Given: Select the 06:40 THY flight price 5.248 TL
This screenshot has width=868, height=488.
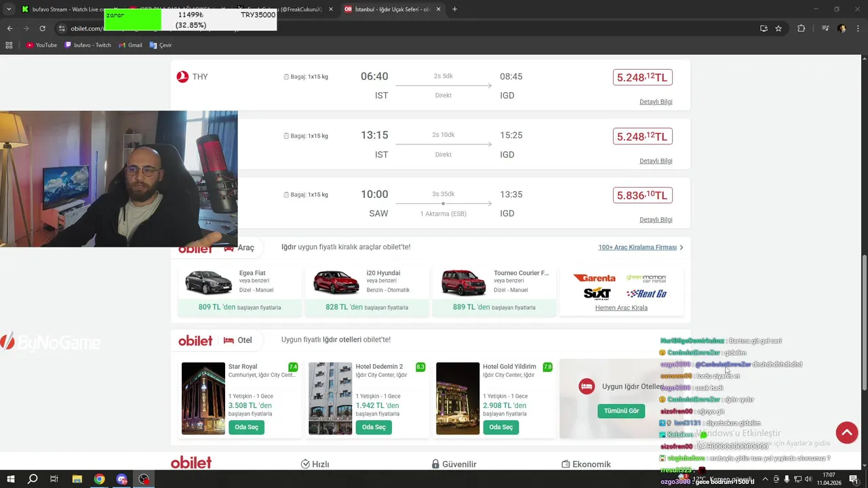Looking at the screenshot, I should tap(642, 77).
